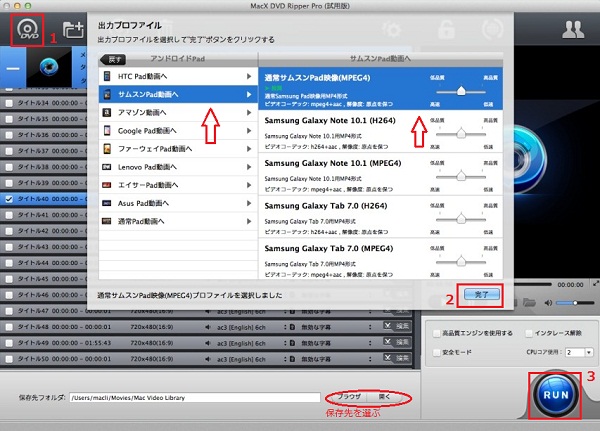Open the CPU core use dropdown
600x431 pixels.
[x=579, y=352]
